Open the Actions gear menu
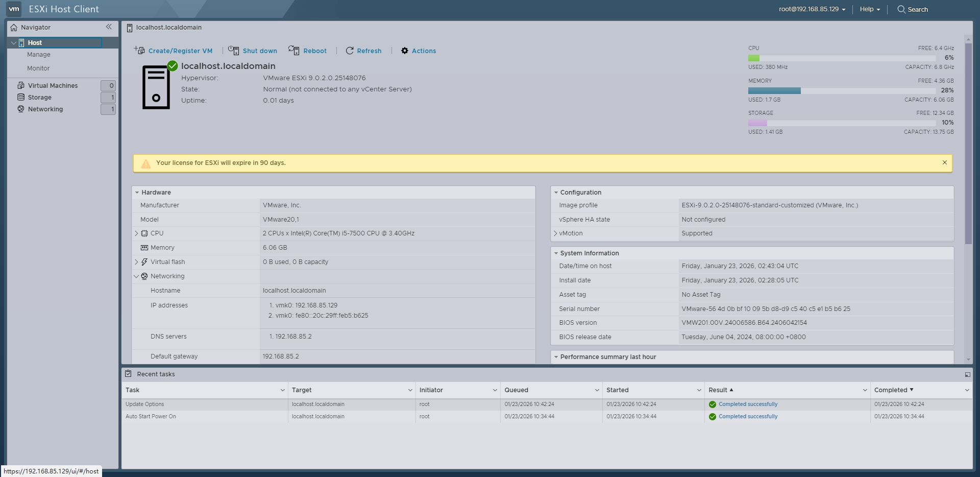Screen dimensions: 980x477 [418, 51]
